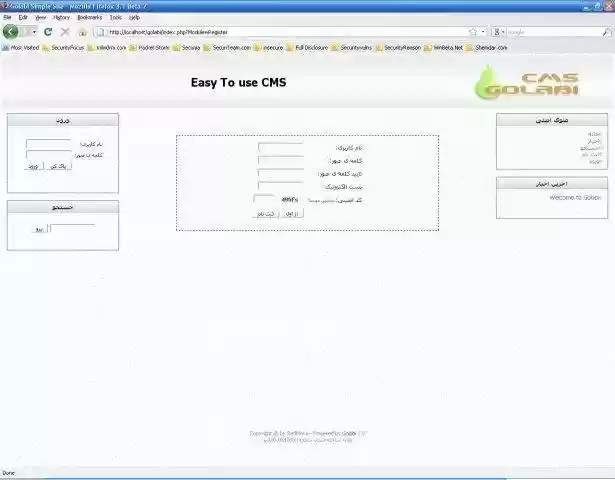
Task: Open the search engine selector dropdown
Action: pos(499,32)
